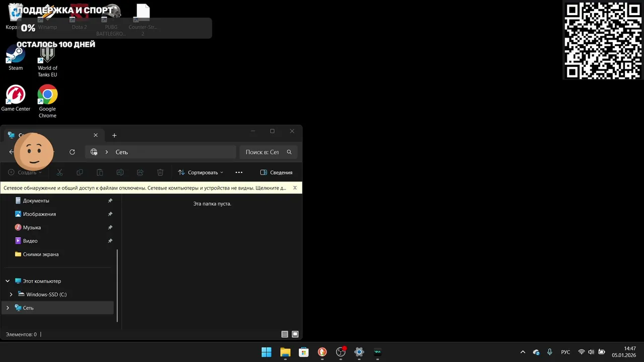Screen dimensions: 644x362
Task: Click the Cut scissors toolbar icon
Action: point(59,172)
